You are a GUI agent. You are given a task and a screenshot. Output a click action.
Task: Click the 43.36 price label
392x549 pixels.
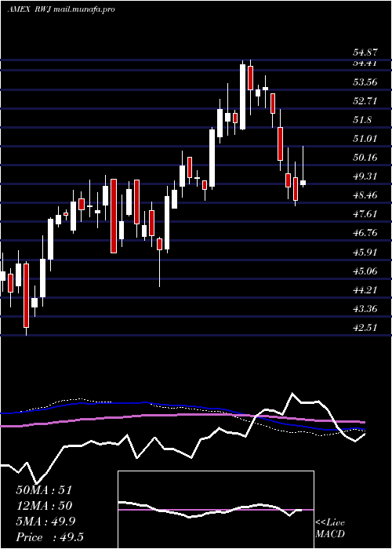[x=365, y=309]
